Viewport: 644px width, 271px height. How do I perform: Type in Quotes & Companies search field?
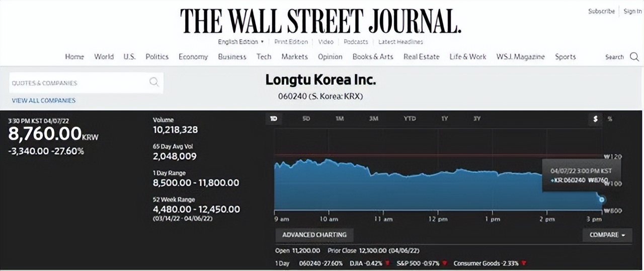(78, 83)
